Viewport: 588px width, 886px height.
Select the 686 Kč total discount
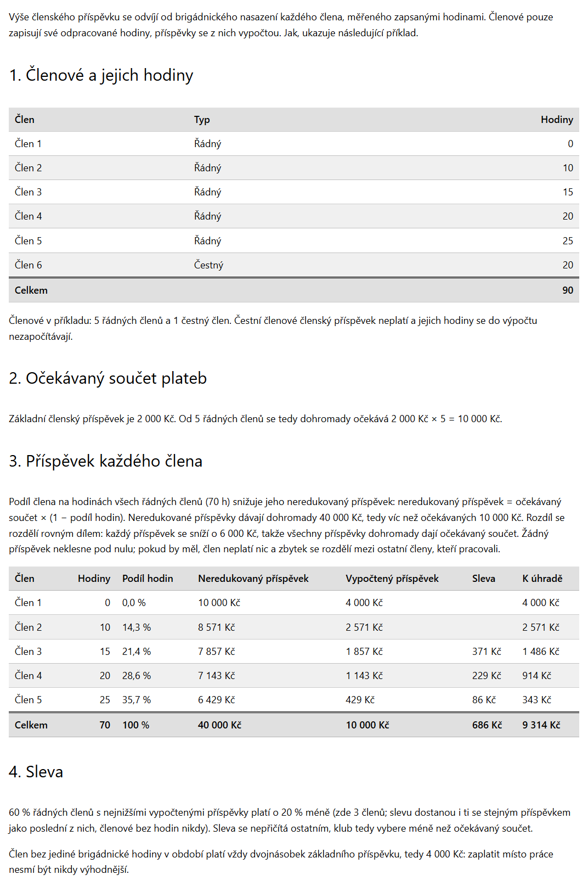pyautogui.click(x=487, y=725)
